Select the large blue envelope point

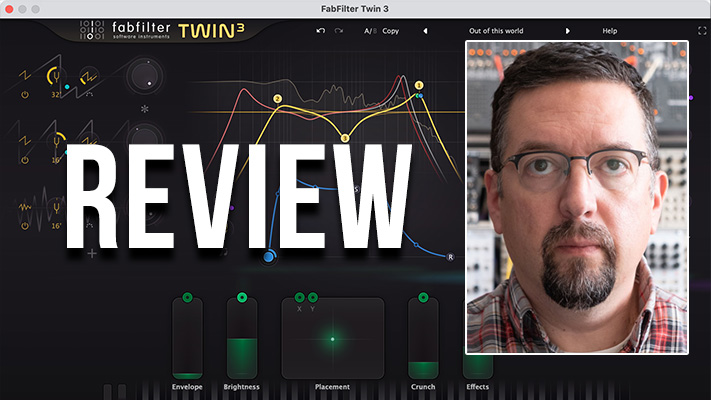pos(269,257)
